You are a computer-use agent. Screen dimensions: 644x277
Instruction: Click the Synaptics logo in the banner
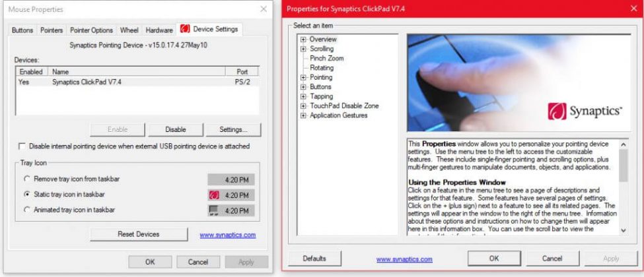coord(557,111)
